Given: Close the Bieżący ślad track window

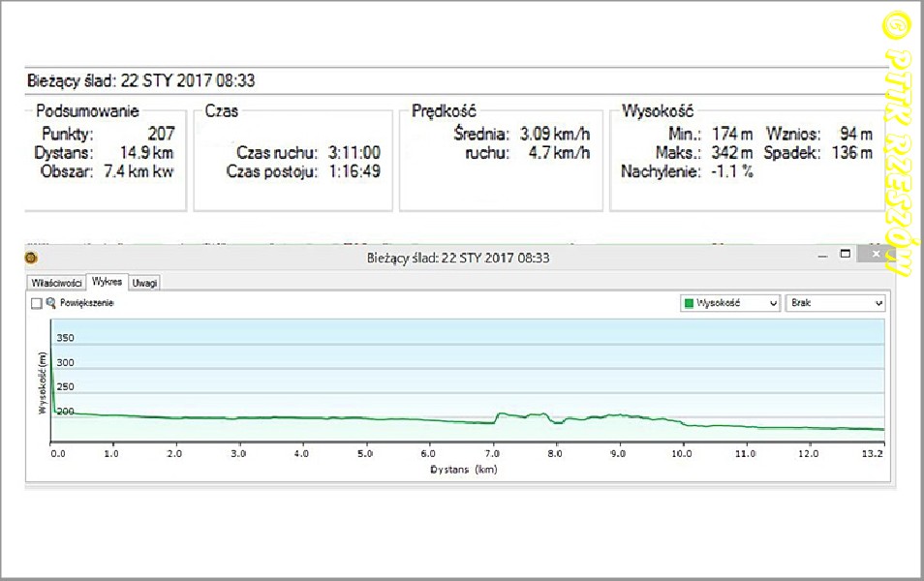Looking at the screenshot, I should 875,256.
